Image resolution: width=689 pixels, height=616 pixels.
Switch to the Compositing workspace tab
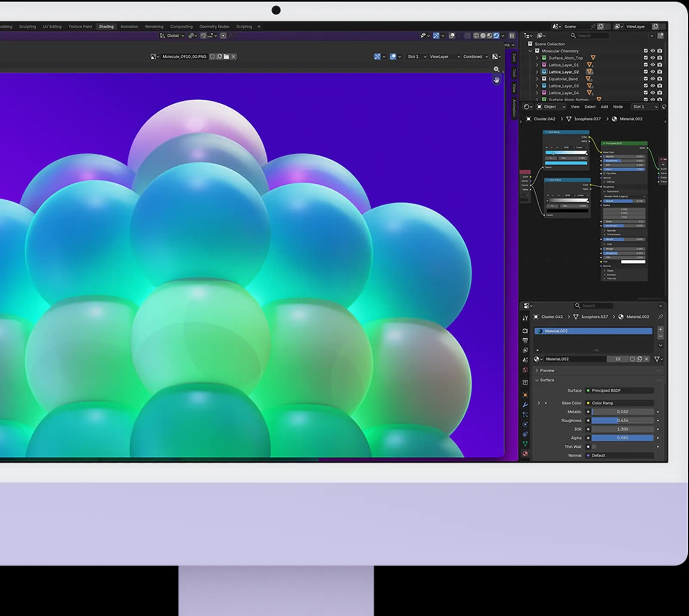click(181, 27)
